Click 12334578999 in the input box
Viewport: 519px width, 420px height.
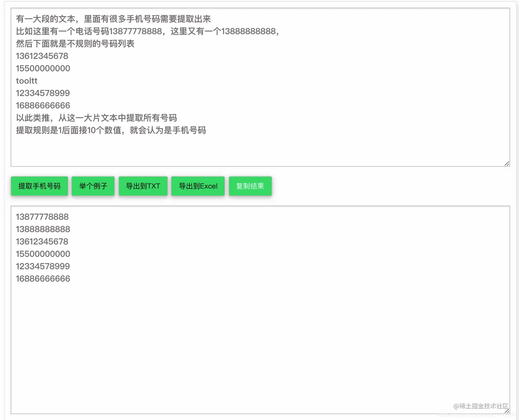tap(43, 93)
